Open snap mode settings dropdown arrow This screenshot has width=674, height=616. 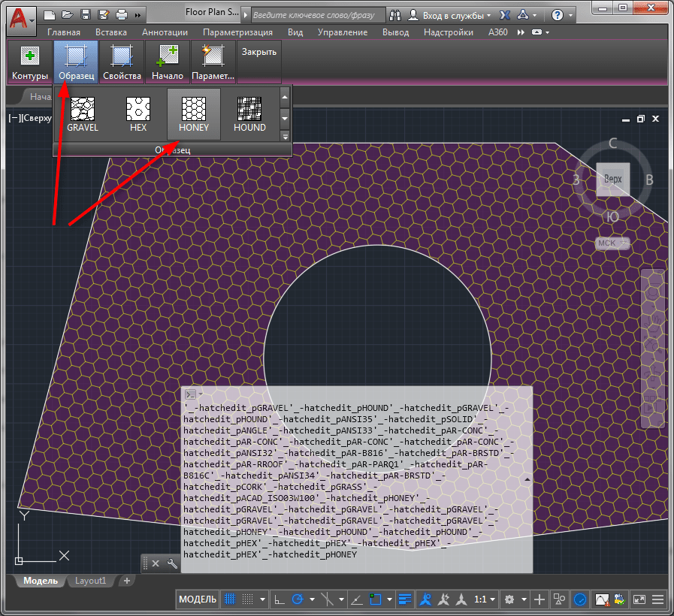(x=262, y=599)
